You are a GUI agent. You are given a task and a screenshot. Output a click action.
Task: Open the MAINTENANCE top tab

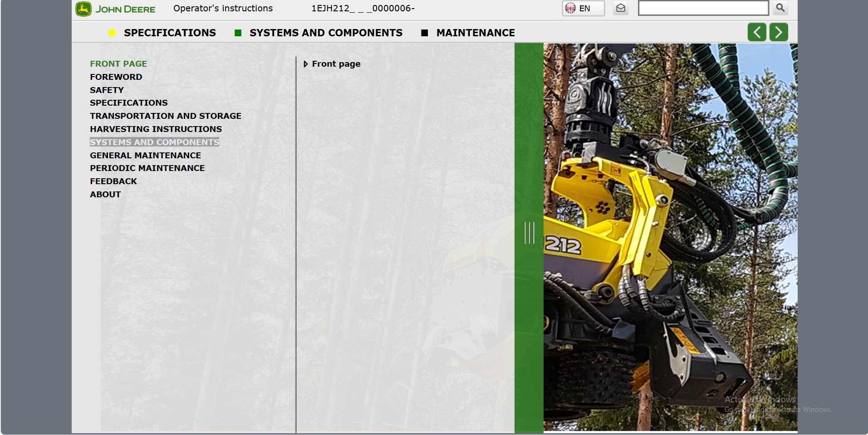pyautogui.click(x=476, y=33)
